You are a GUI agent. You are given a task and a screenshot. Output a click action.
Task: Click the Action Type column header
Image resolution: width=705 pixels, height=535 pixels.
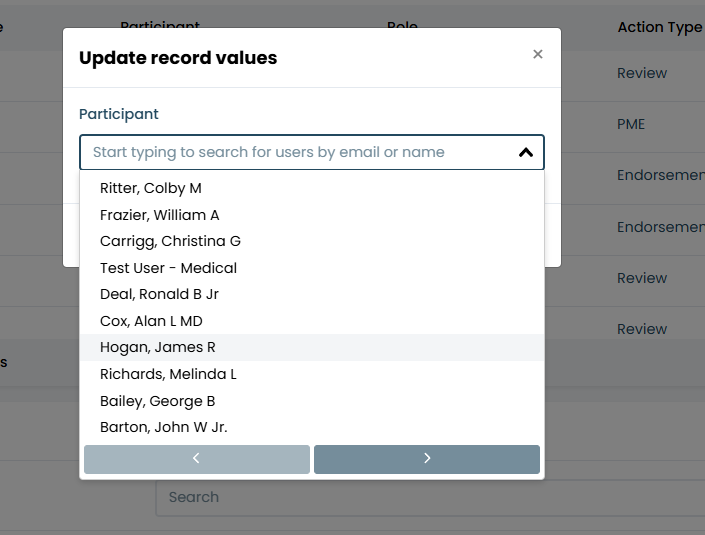660,27
